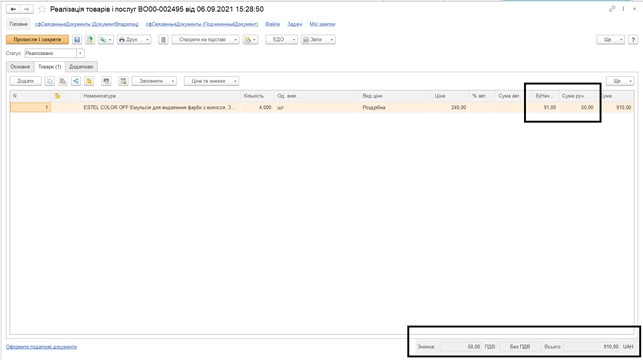Click the copy link icon at top right
This screenshot has width=643, height=360.
(x=612, y=9)
